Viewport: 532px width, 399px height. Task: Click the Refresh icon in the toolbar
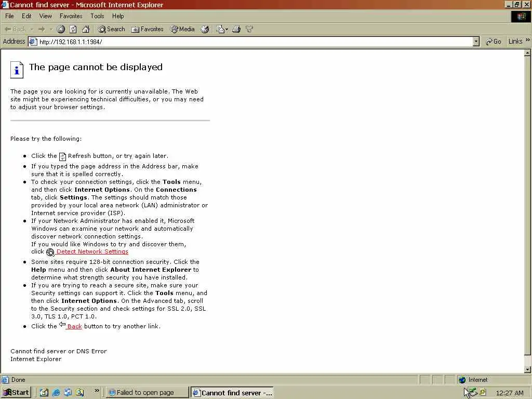73,29
